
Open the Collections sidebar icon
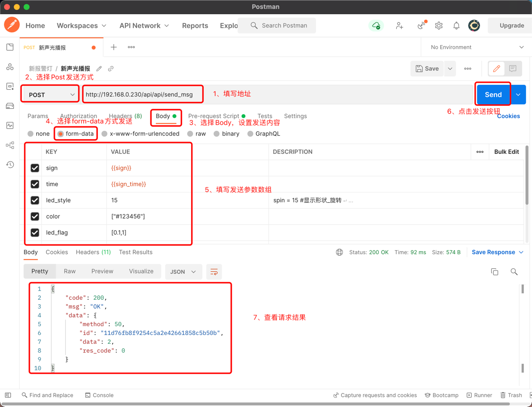point(10,47)
